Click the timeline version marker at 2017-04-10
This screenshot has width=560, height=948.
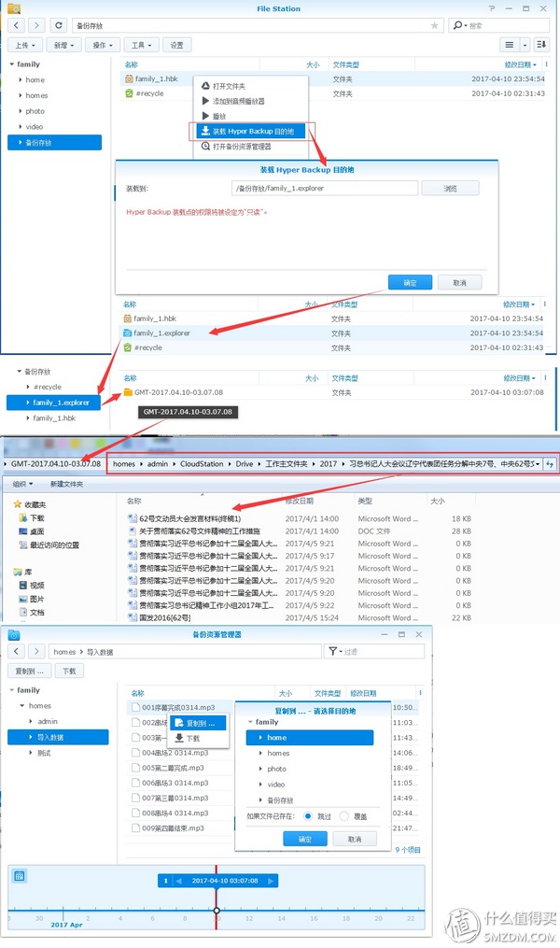tap(217, 910)
